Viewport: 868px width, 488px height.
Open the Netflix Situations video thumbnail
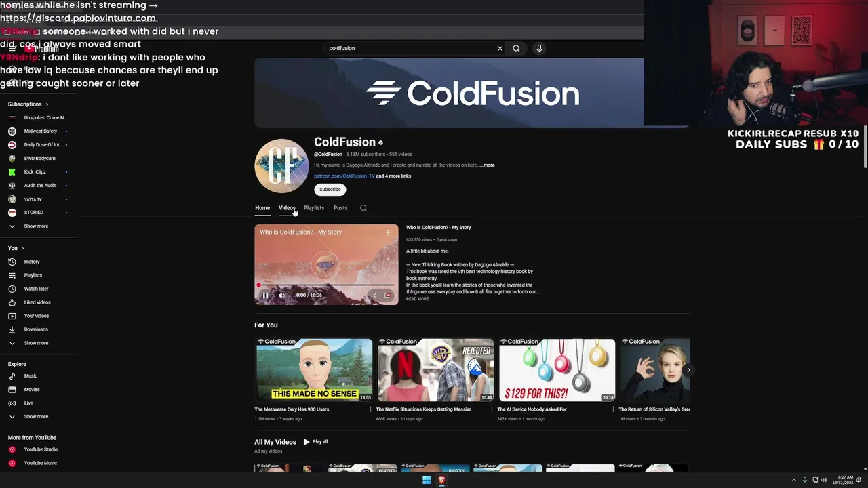point(435,370)
